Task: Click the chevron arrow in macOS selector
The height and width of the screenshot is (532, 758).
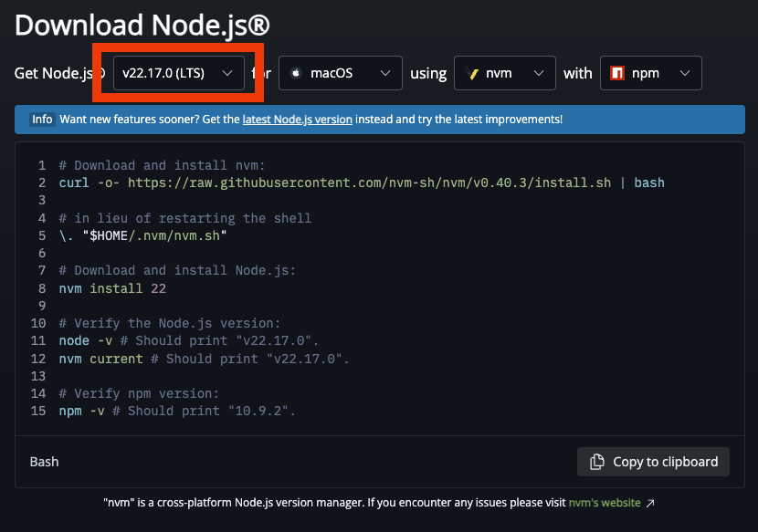Action: pyautogui.click(x=385, y=73)
